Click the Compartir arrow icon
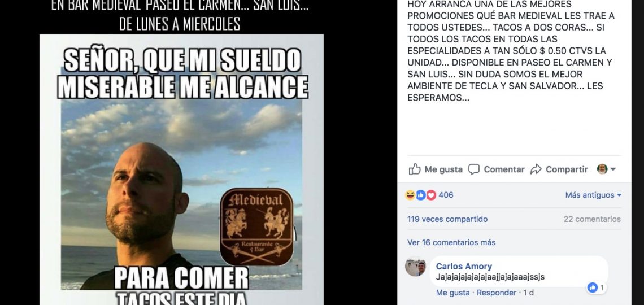The height and width of the screenshot is (305, 644). (536, 169)
